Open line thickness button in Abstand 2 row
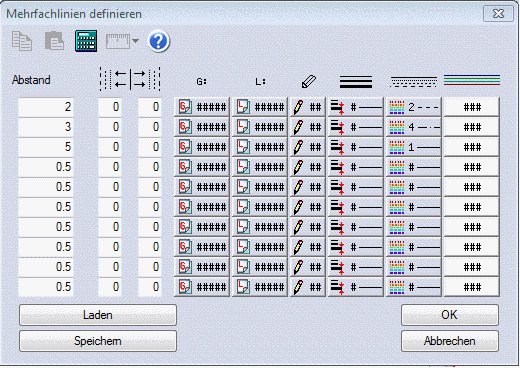The image size is (520, 368). click(356, 107)
